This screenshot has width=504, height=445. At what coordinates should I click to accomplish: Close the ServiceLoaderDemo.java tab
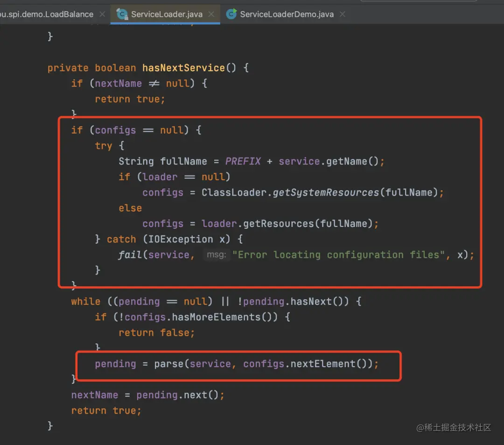[343, 14]
